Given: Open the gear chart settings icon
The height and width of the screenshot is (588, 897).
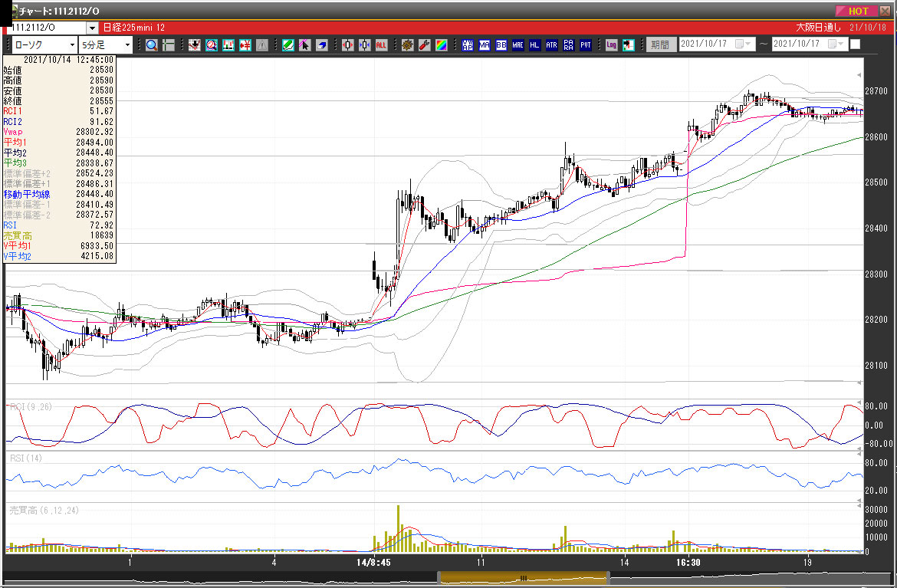Looking at the screenshot, I should click(407, 44).
